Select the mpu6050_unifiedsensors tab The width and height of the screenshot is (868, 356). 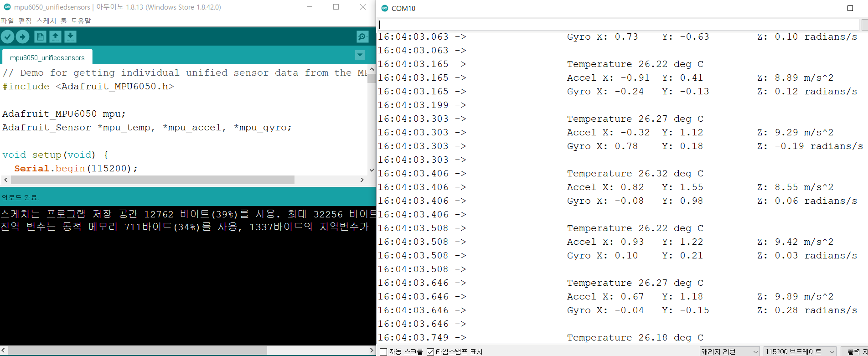click(47, 58)
